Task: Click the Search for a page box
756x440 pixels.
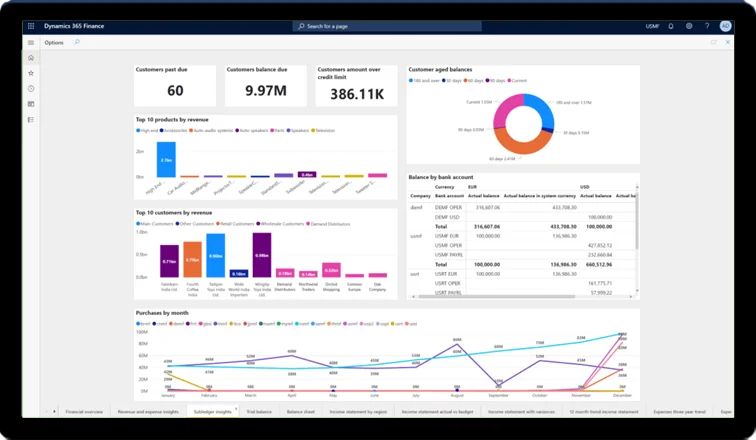Action: pyautogui.click(x=375, y=26)
